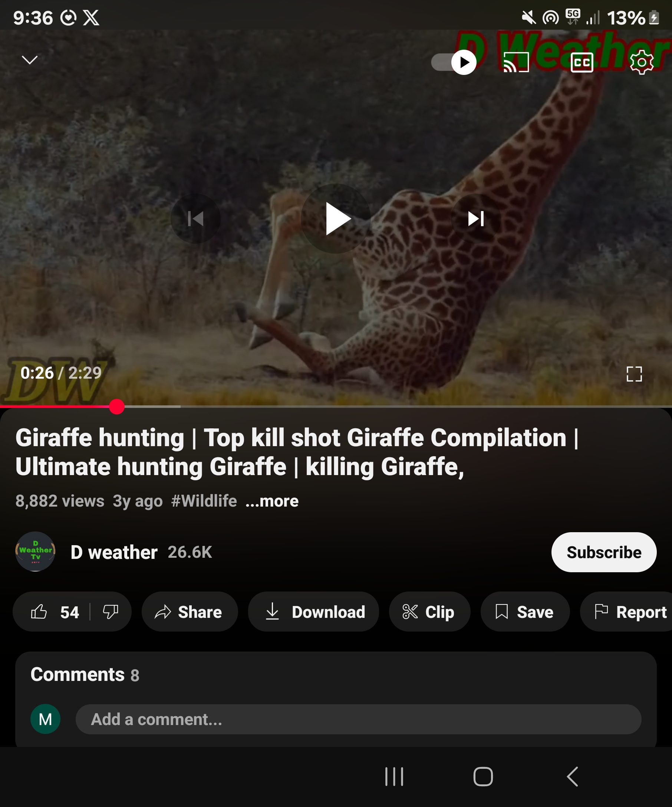Dislike the video with thumbs down
The width and height of the screenshot is (672, 807).
111,612
